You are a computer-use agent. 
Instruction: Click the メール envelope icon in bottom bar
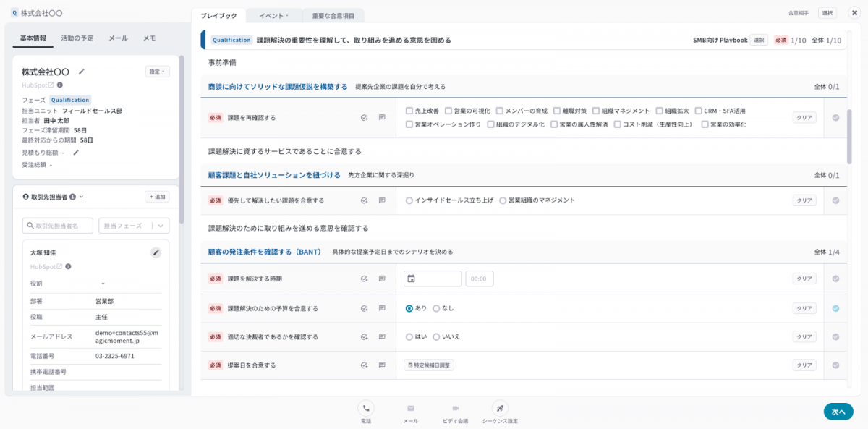pos(410,408)
